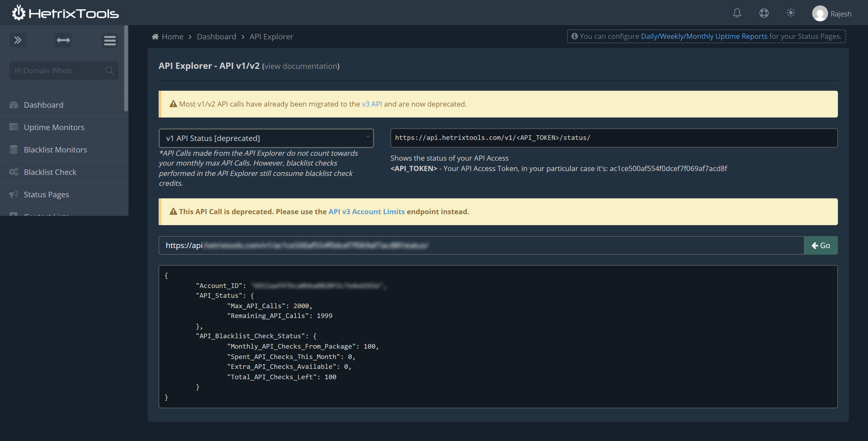Image resolution: width=868 pixels, height=441 pixels.
Task: Expand the v1 API Status dropdown
Action: pyautogui.click(x=266, y=138)
